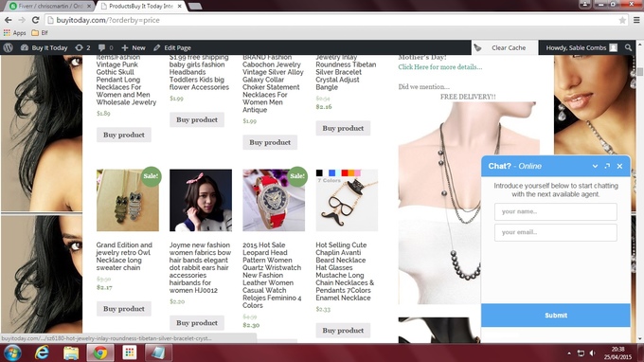Open 2015 Hot Sale Leopard Wristwatch title
Image resolution: width=644 pixels, height=362 pixels.
coord(272,275)
